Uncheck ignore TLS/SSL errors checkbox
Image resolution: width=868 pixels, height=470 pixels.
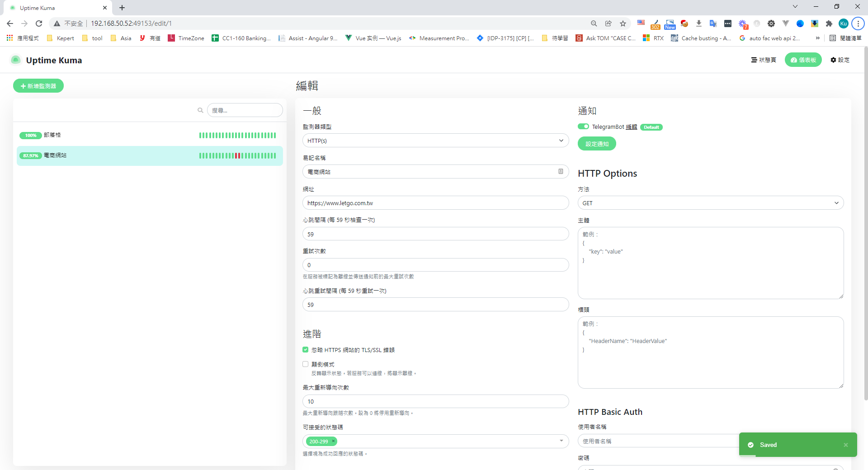[x=306, y=350]
